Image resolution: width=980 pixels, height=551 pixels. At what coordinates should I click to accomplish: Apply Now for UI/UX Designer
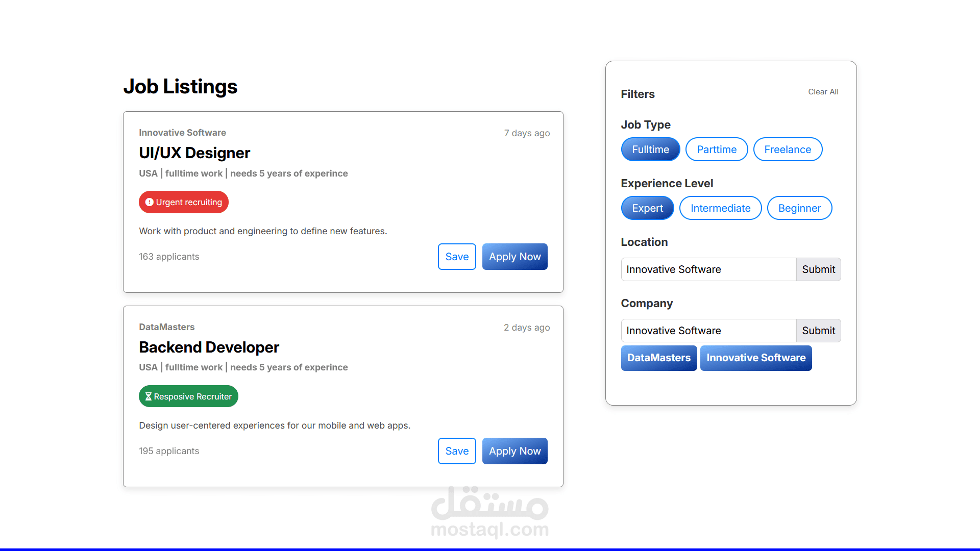click(x=514, y=257)
